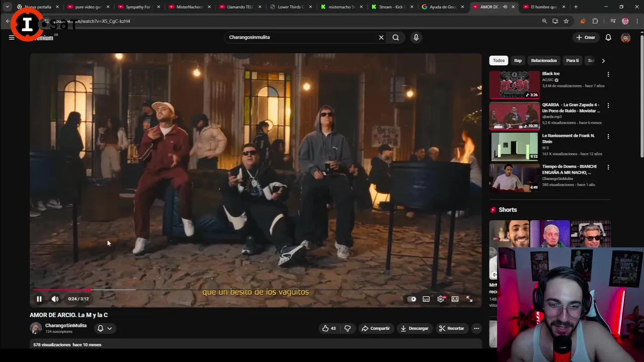
Task: Select the Para ti filter chip
Action: [x=573, y=60]
